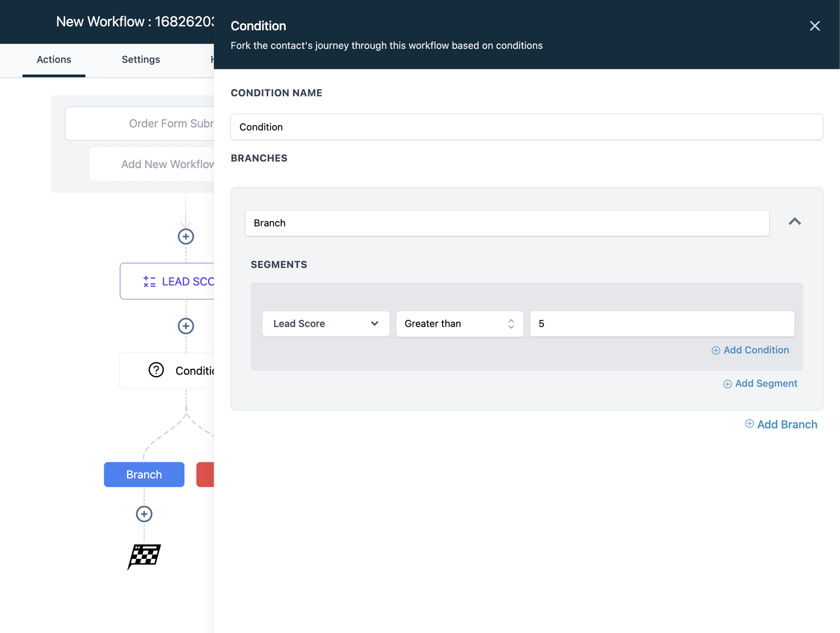This screenshot has height=633, width=840.
Task: Collapse the Branch section with chevron
Action: (794, 222)
